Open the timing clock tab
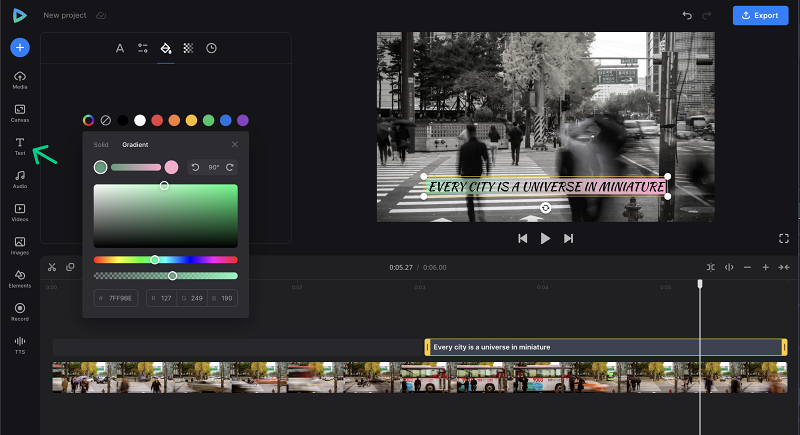The height and width of the screenshot is (435, 800). 211,48
